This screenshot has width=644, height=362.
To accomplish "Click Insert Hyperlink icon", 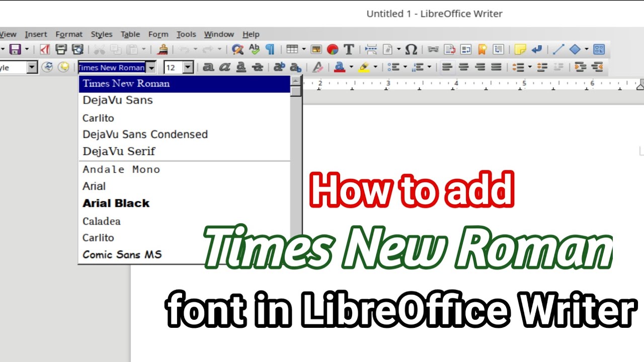I will [x=433, y=49].
